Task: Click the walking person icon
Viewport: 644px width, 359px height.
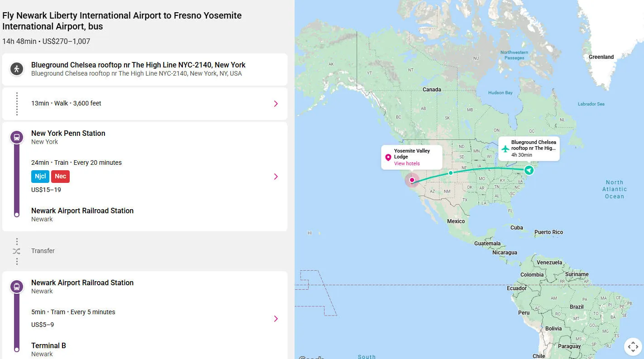Action: [17, 69]
